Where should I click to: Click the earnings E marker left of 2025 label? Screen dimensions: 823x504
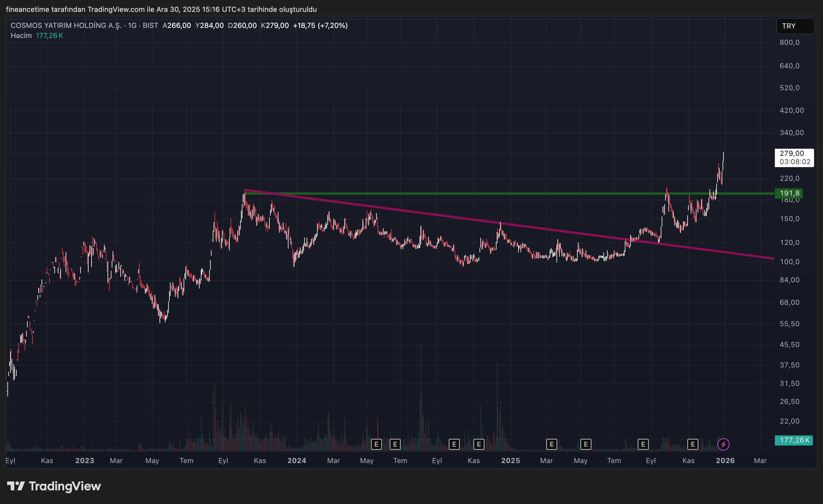[x=479, y=444]
